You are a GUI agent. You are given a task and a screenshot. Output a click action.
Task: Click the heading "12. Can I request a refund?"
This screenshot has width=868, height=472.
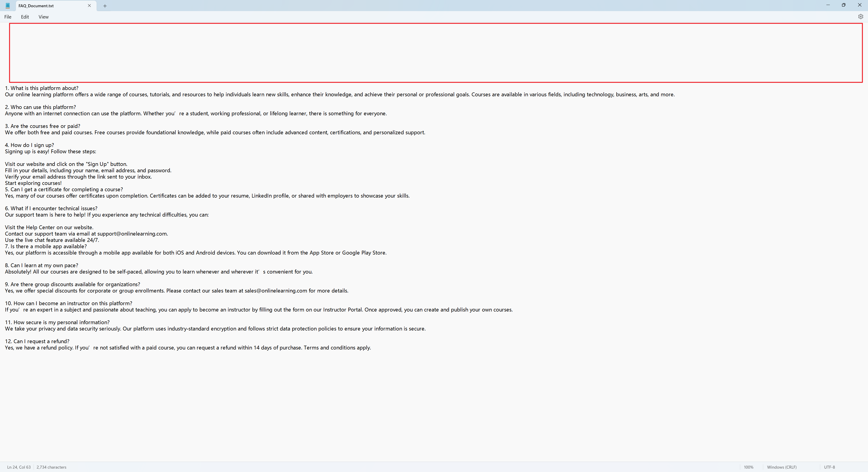tap(37, 341)
